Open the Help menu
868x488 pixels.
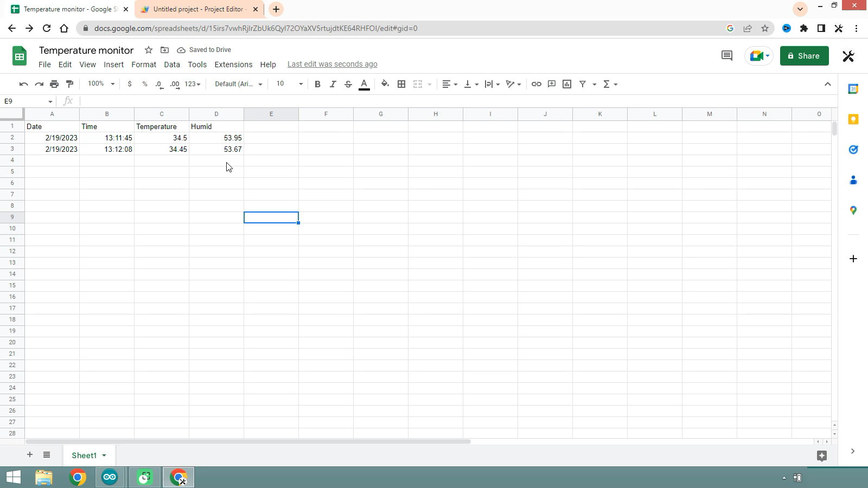click(x=268, y=65)
